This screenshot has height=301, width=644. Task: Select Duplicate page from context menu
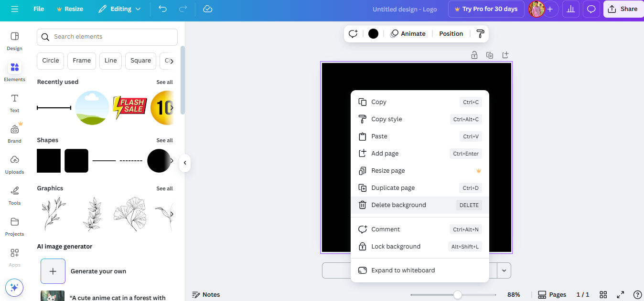point(420,187)
